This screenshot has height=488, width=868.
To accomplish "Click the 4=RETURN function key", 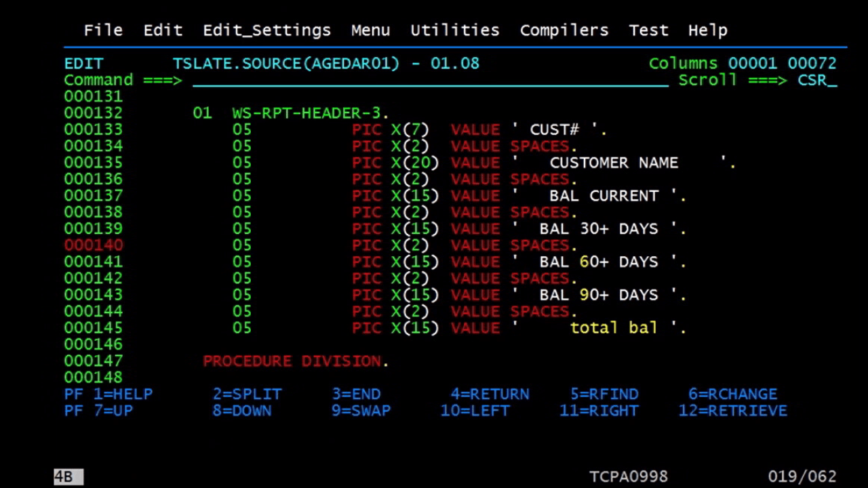I will (490, 394).
